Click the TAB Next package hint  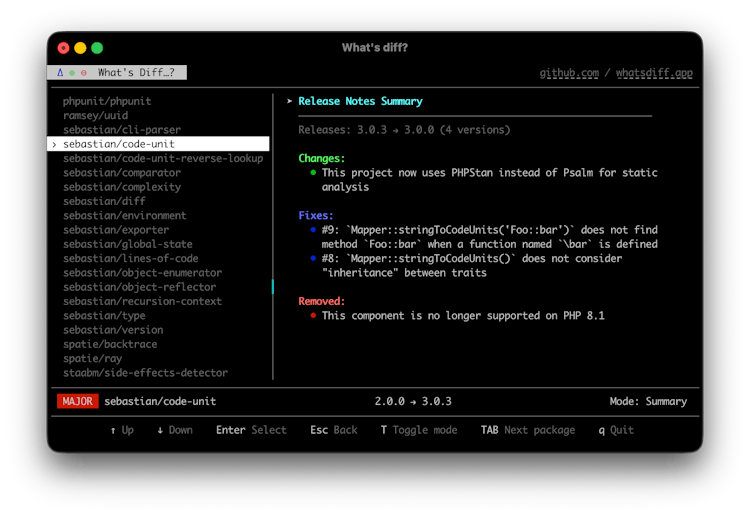click(527, 430)
